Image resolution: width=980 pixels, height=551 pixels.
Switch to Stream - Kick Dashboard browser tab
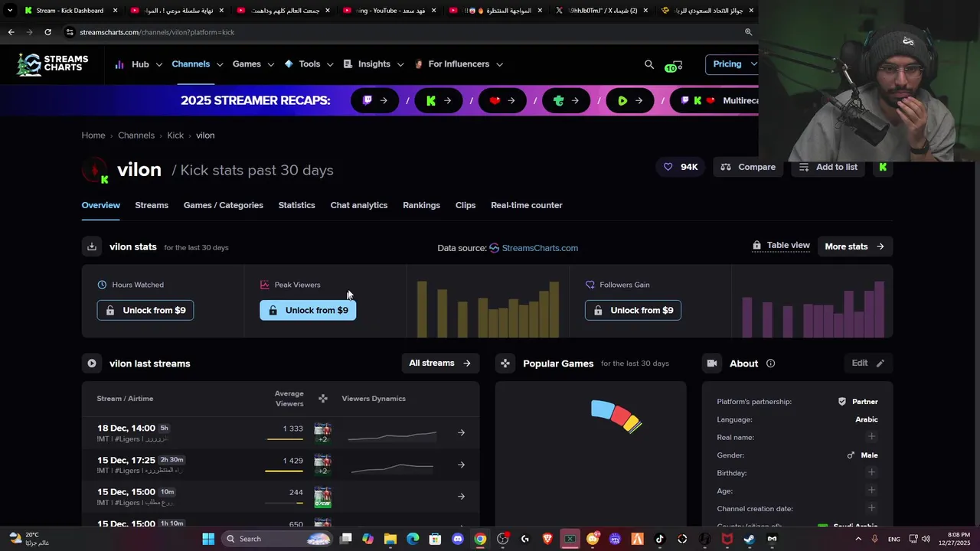[70, 11]
